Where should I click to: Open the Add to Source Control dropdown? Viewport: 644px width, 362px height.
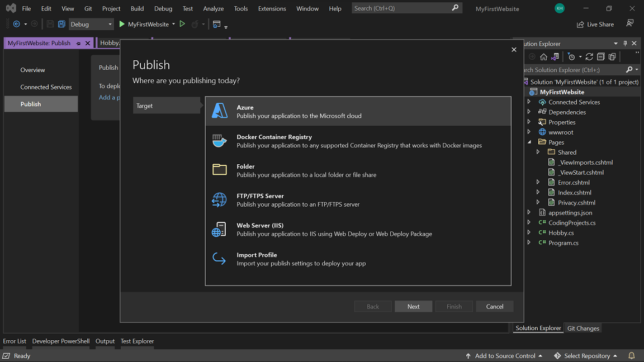pos(505,356)
